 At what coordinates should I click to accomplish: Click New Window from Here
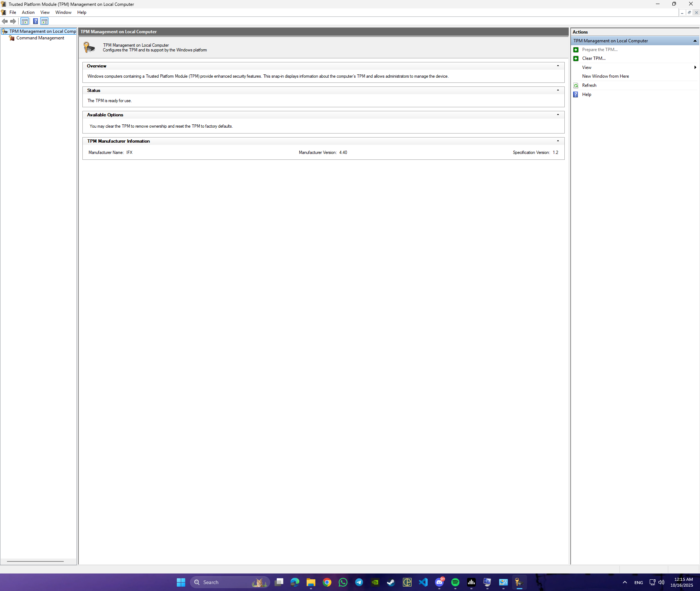point(605,76)
